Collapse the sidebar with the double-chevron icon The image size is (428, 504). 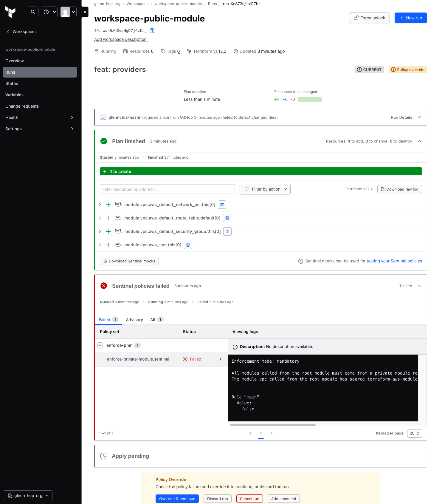85,12
